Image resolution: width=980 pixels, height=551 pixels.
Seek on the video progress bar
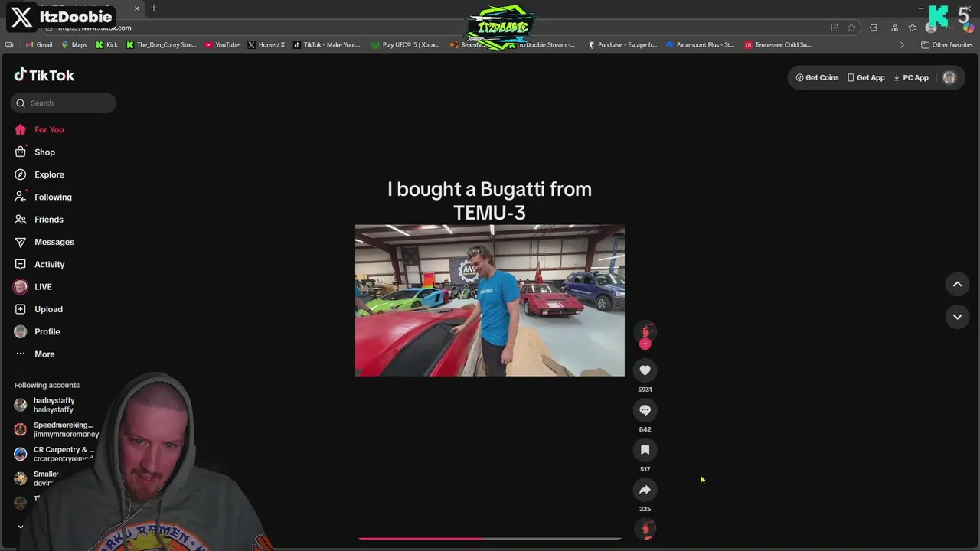490,539
